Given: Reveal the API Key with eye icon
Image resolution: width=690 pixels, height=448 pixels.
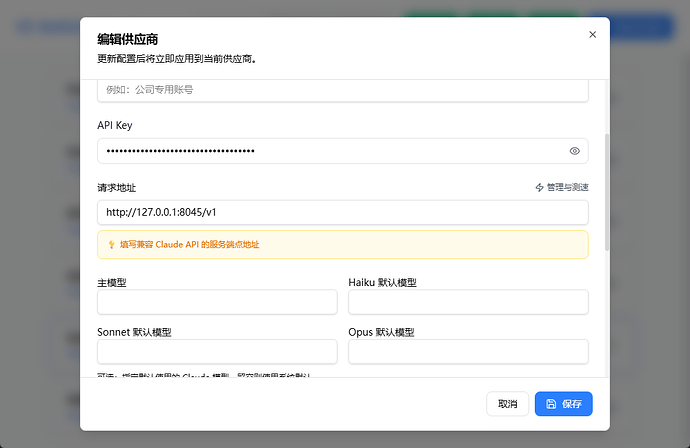Looking at the screenshot, I should pyautogui.click(x=574, y=151).
